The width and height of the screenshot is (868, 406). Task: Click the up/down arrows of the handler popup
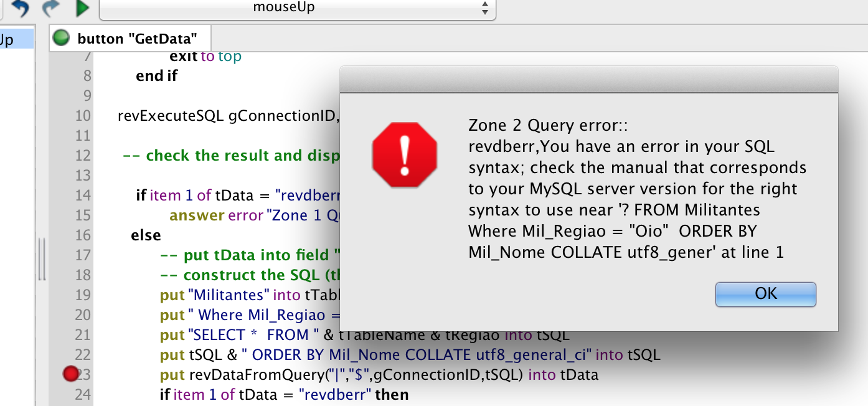pyautogui.click(x=485, y=8)
